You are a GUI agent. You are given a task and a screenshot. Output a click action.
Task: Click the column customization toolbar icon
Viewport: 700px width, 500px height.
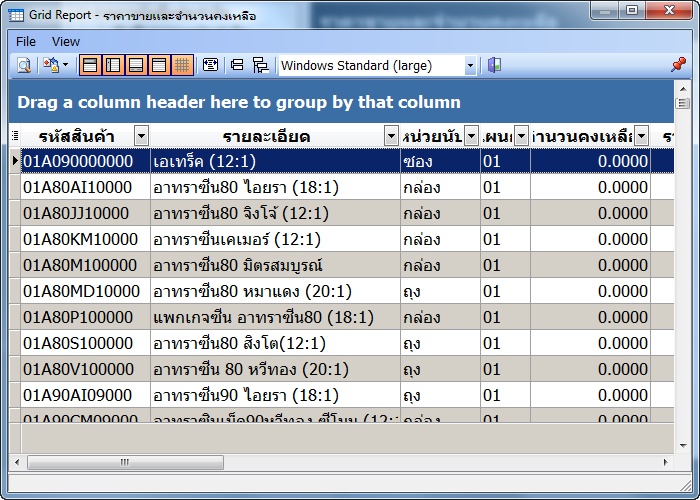[x=210, y=66]
